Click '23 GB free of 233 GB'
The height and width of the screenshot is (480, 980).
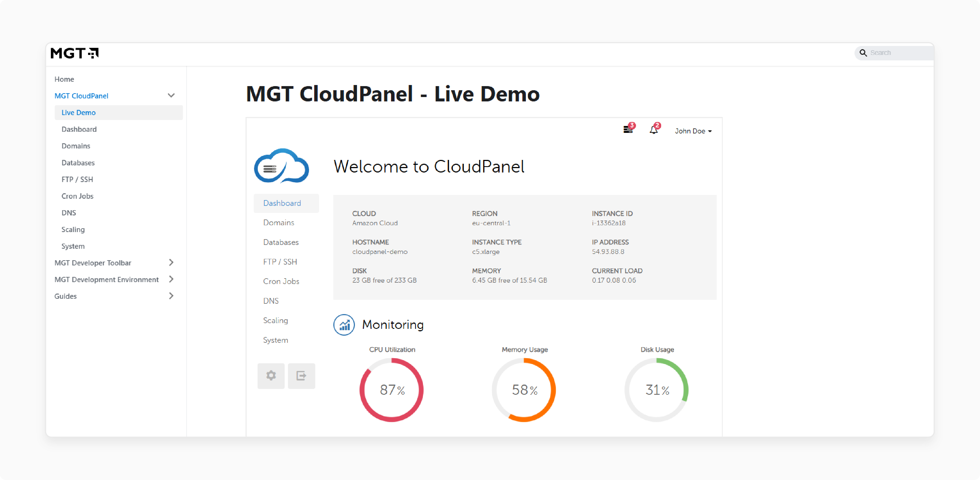point(384,280)
